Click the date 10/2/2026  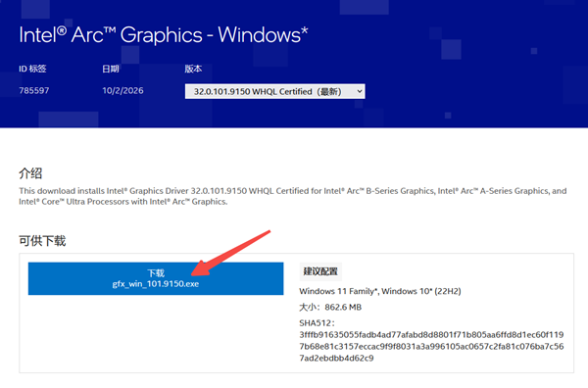(122, 91)
